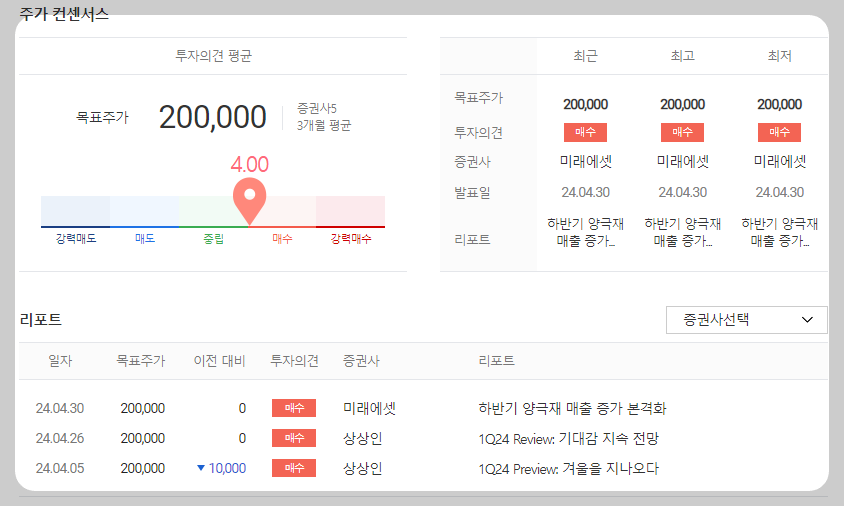Click 미래에셋 under the 최근 column
The width and height of the screenshot is (844, 506).
[586, 161]
